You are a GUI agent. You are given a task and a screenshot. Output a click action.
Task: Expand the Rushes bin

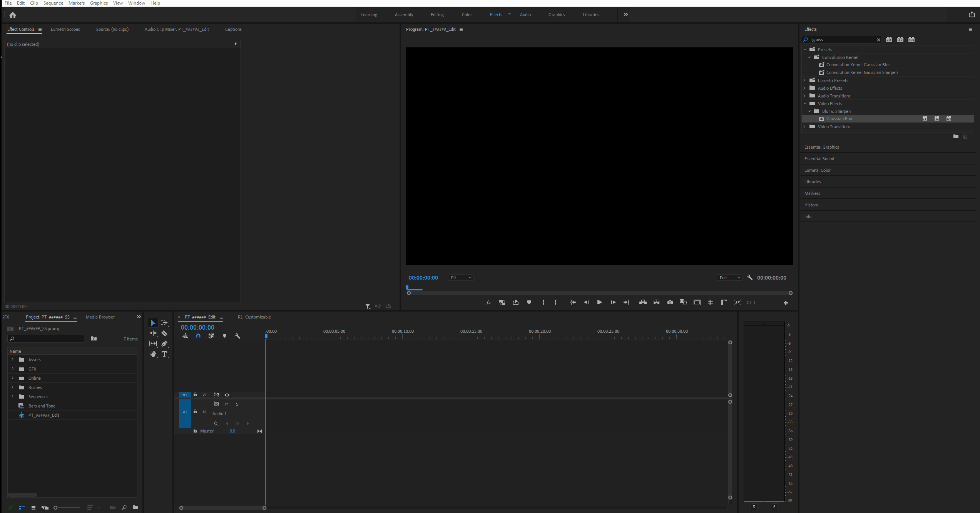[12, 387]
